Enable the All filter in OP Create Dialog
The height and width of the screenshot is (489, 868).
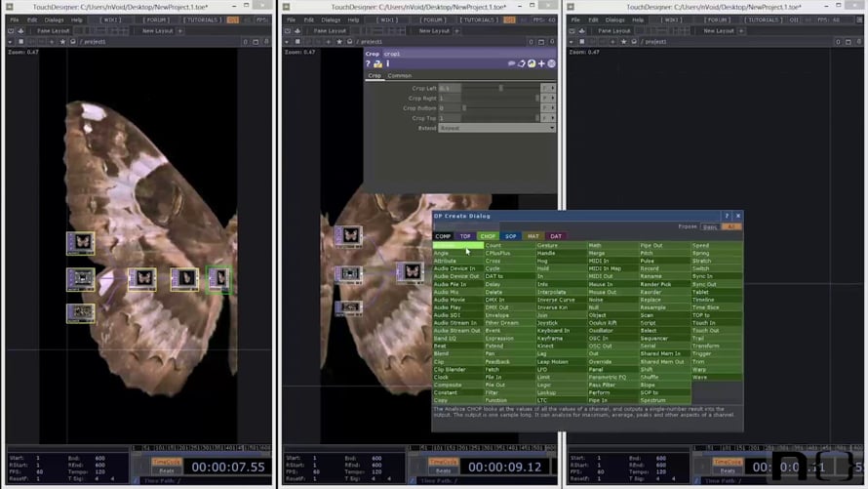coord(730,226)
